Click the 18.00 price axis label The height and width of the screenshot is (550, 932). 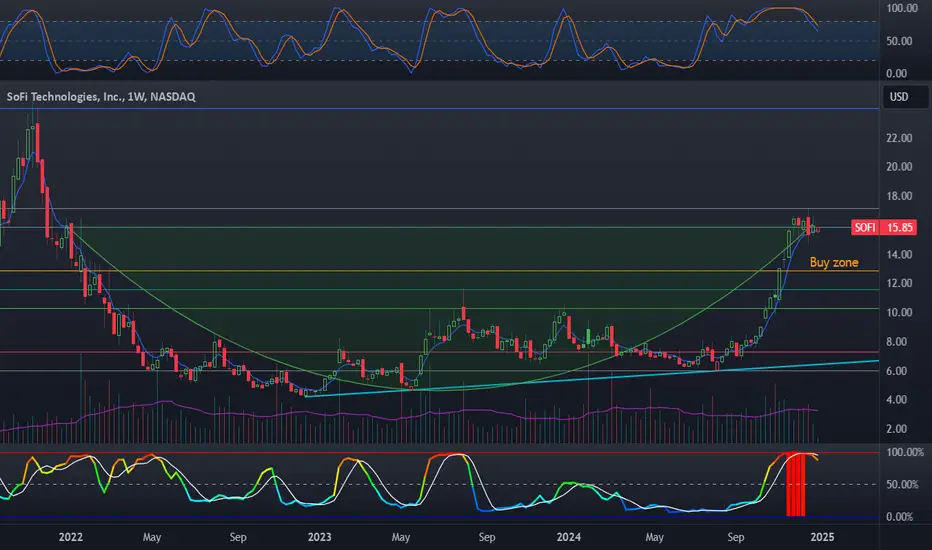[x=899, y=196]
